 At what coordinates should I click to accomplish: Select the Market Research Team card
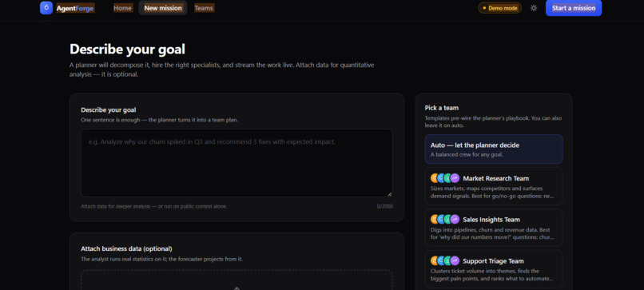tap(494, 186)
